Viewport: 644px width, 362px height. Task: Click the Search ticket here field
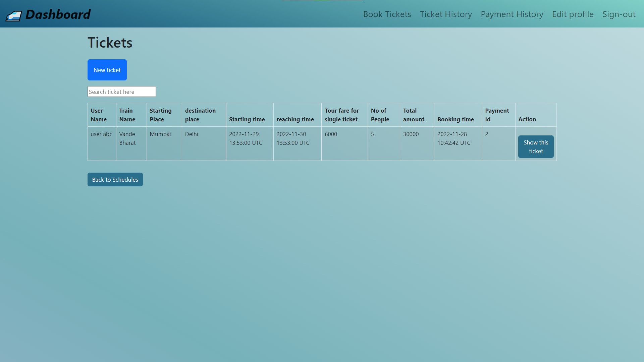tap(121, 91)
